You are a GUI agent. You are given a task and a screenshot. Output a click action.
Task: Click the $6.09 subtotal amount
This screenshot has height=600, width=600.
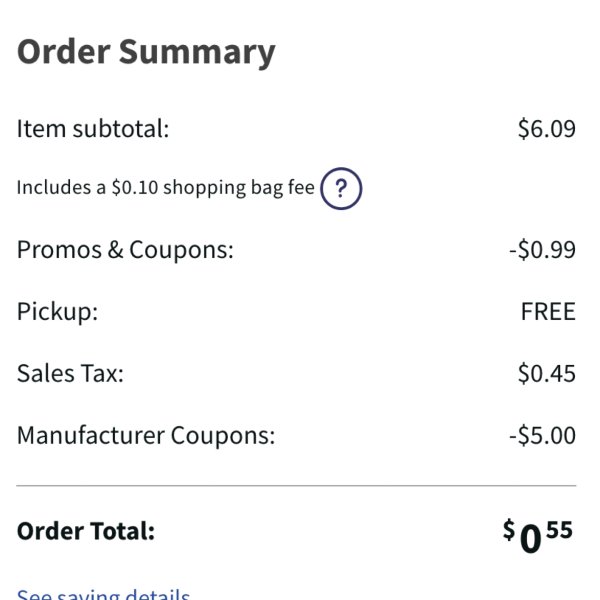[x=546, y=129]
